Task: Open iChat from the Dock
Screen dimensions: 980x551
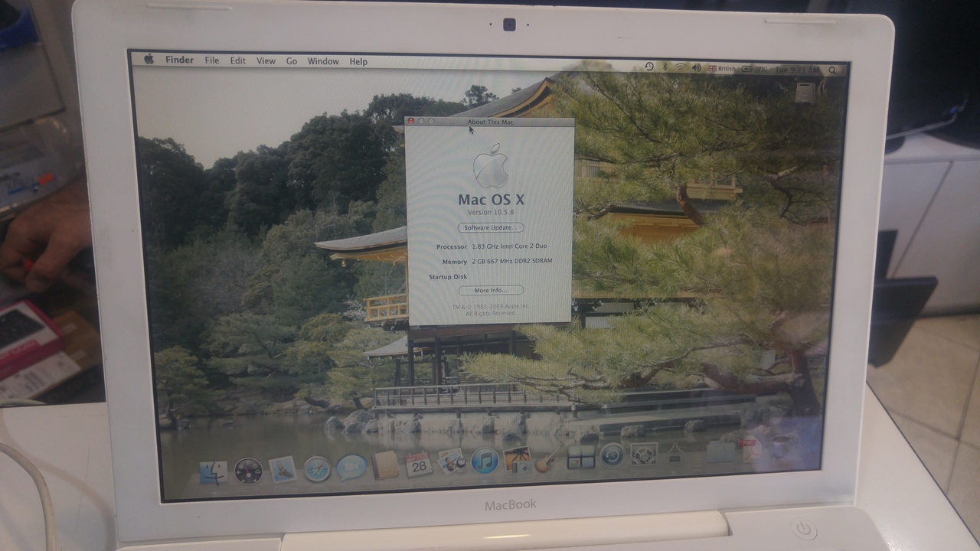Action: pyautogui.click(x=351, y=466)
